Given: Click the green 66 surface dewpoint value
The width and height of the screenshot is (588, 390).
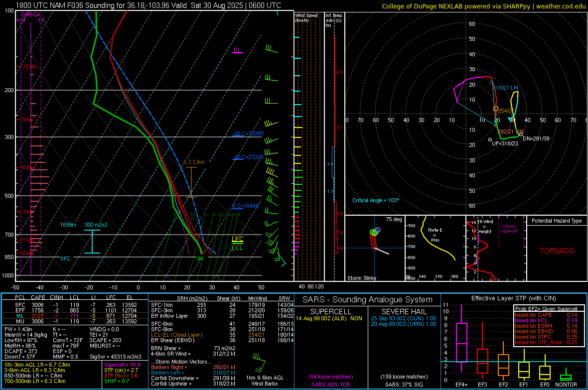Looking at the screenshot, I should (200, 259).
